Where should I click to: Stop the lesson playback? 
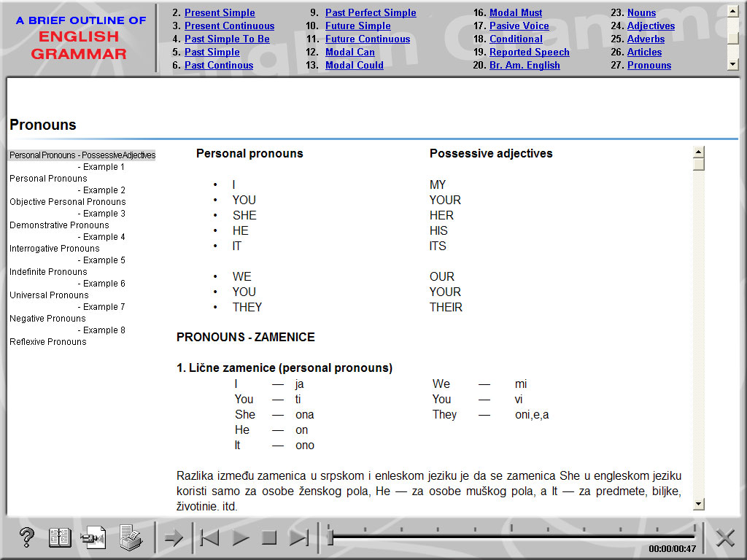point(271,537)
